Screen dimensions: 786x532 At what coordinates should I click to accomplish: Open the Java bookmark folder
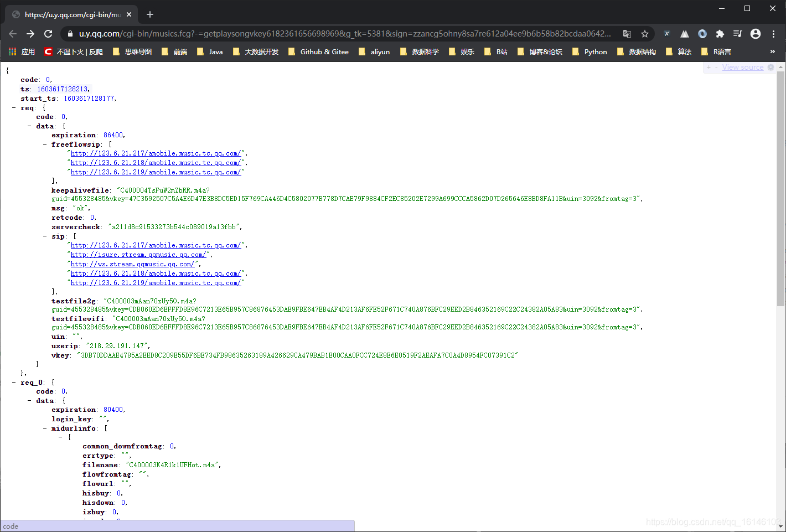[x=210, y=51]
